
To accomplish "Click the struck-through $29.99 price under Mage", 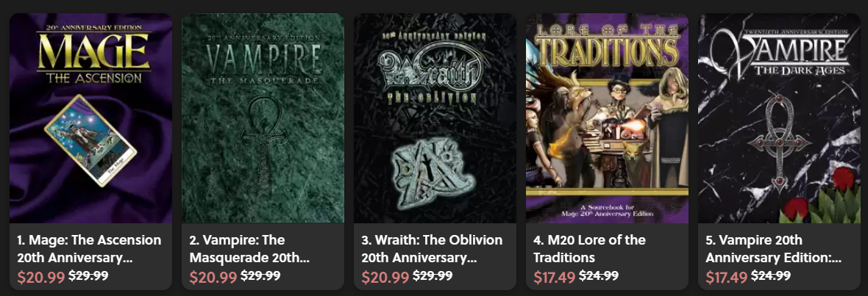I will (88, 275).
